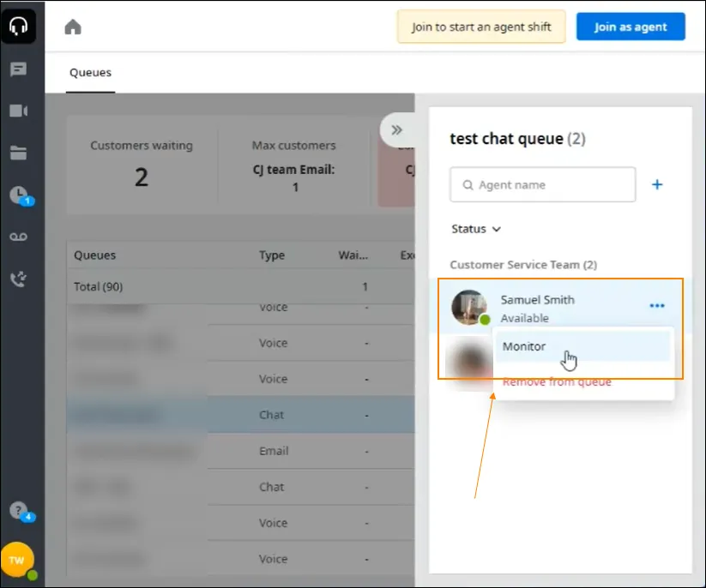Viewport: 706px width, 588px height.
Task: Click Samuel Smith's profile photo
Action: point(469,307)
